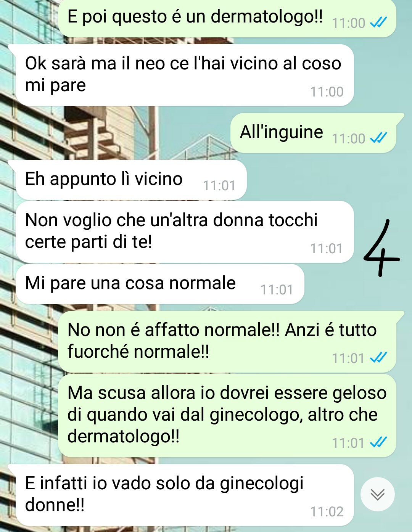Click read ticks on 'E poi questo' message
The height and width of the screenshot is (532, 412).
pos(379,22)
